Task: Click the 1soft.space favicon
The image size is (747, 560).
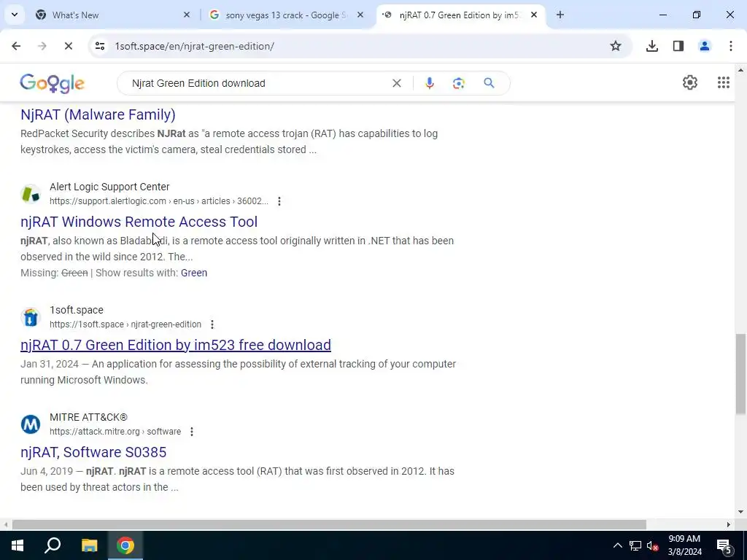Action: click(31, 317)
